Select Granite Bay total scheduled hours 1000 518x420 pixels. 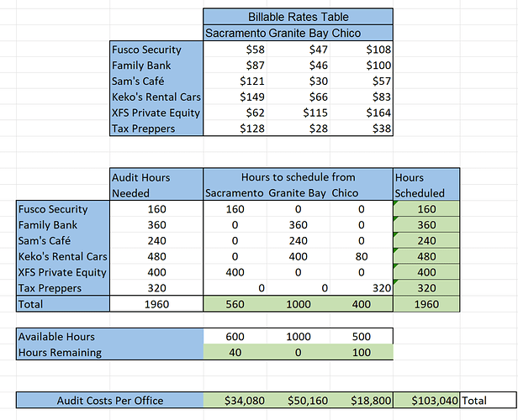tap(299, 304)
